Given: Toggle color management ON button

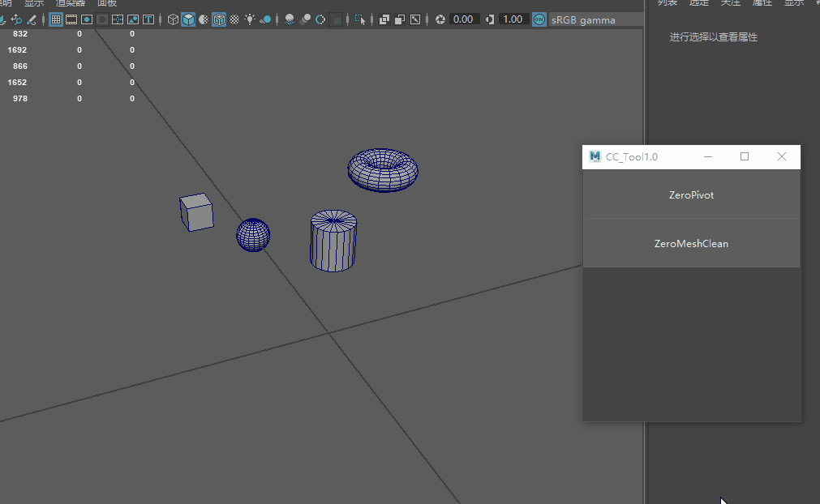Looking at the screenshot, I should [539, 19].
